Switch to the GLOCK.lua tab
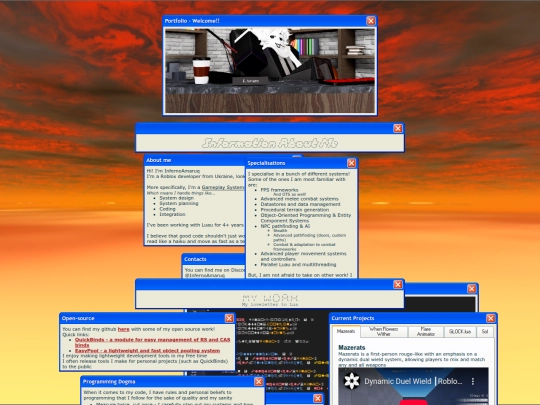The width and height of the screenshot is (540, 405). 460,332
